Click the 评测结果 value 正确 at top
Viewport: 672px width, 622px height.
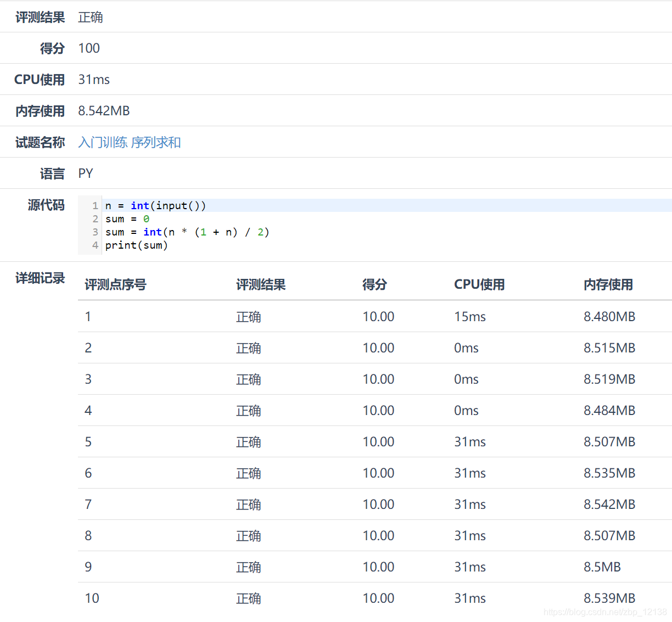coord(91,17)
